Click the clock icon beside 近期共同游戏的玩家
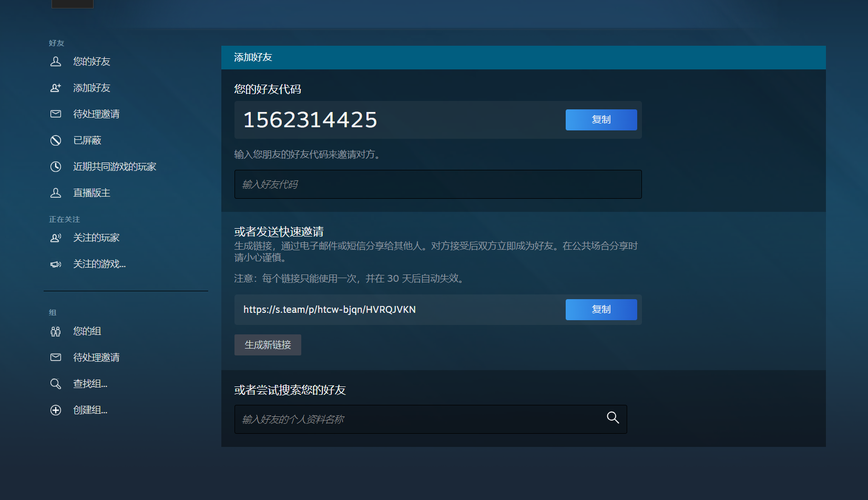Viewport: 868px width, 500px height. click(56, 167)
